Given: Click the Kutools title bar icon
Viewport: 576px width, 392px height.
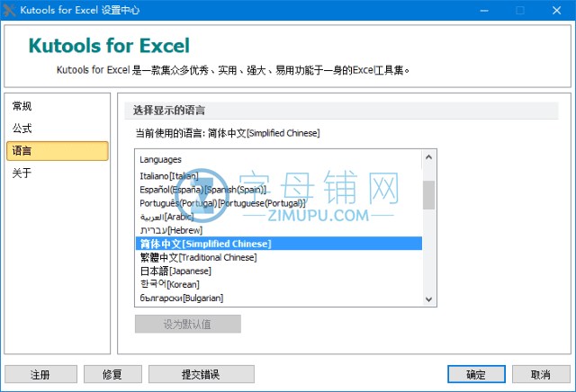Looking at the screenshot, I should [9, 10].
